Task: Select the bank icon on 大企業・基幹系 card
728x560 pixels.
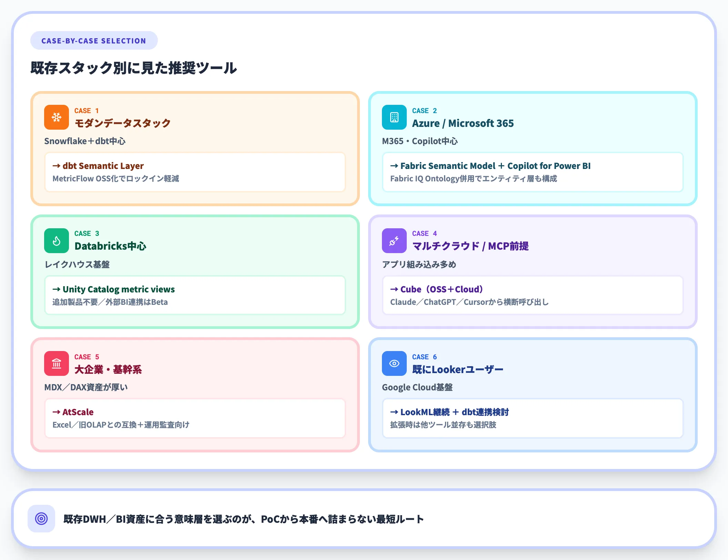Action: pyautogui.click(x=56, y=363)
